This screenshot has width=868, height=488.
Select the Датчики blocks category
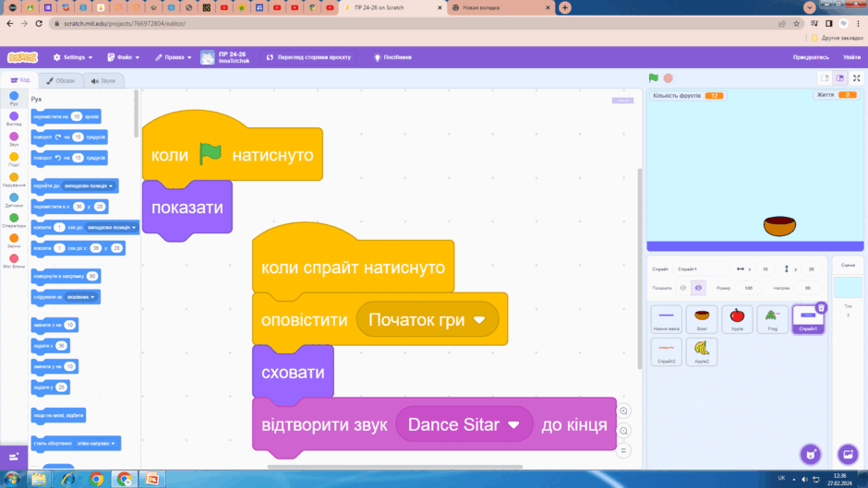tap(14, 201)
